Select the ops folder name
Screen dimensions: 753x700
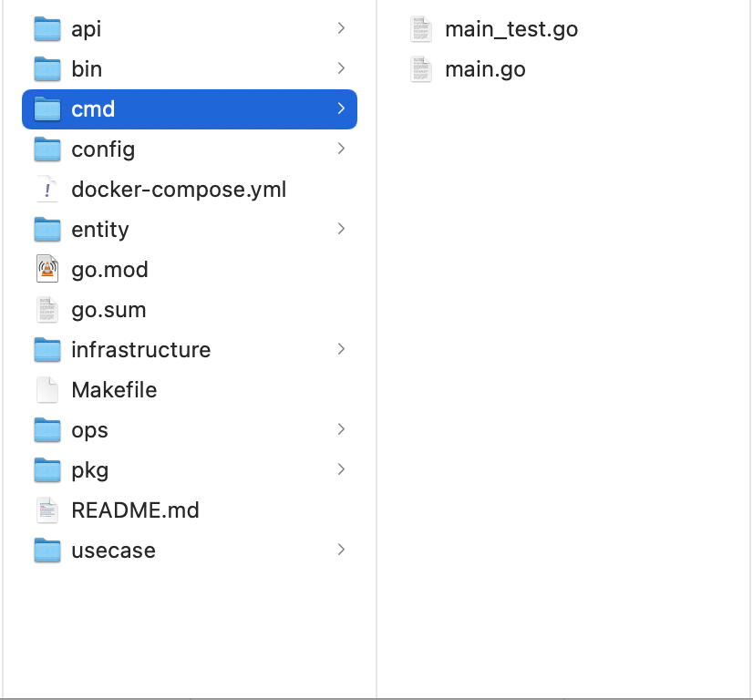(89, 430)
